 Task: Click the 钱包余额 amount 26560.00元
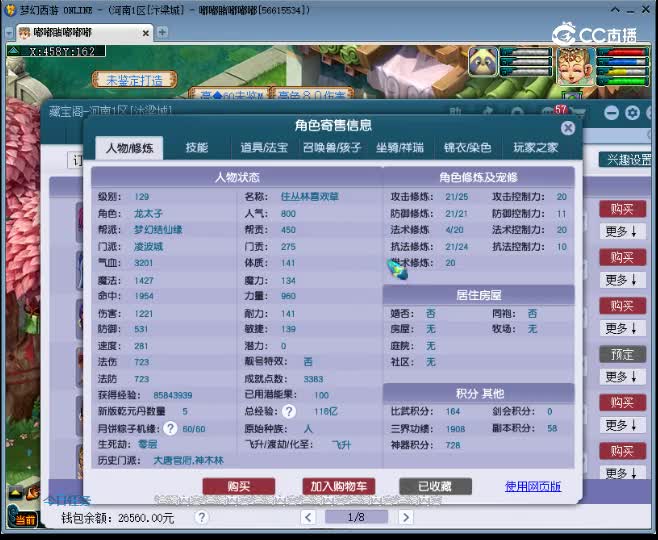(x=146, y=518)
